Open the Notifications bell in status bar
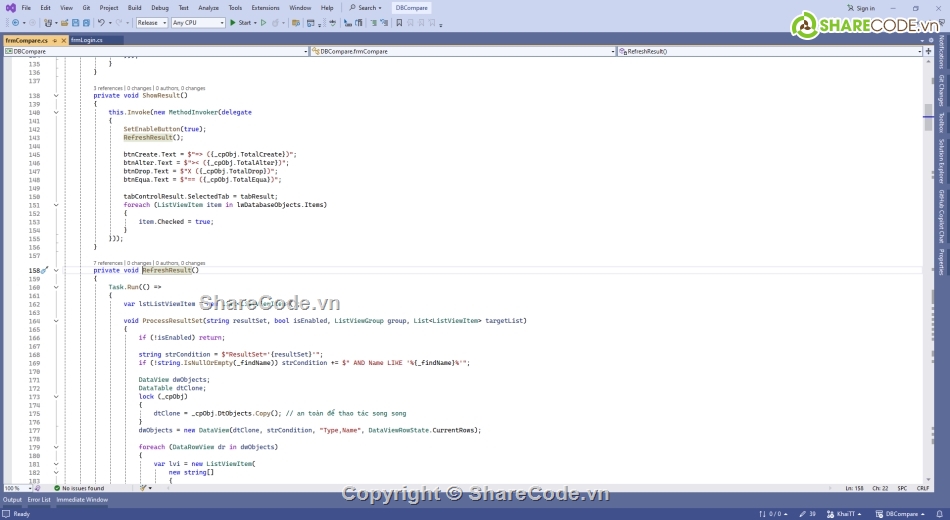Screen dimensions: 950x520 [x=940, y=514]
